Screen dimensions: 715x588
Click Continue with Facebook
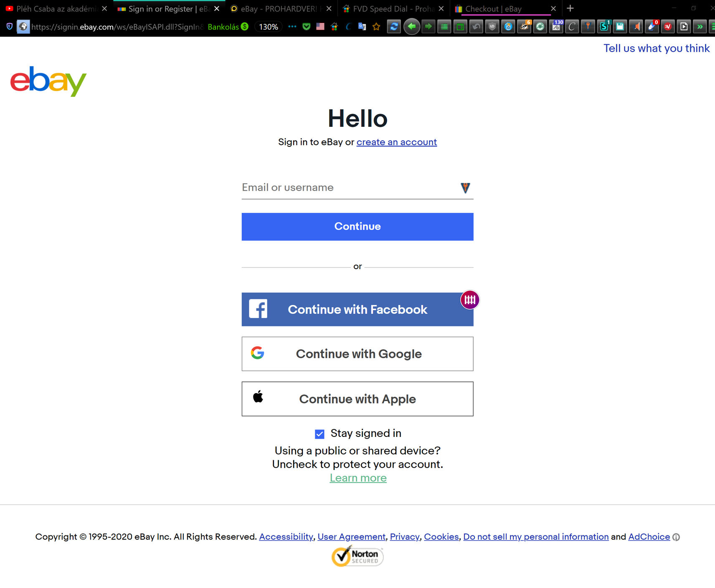(357, 309)
